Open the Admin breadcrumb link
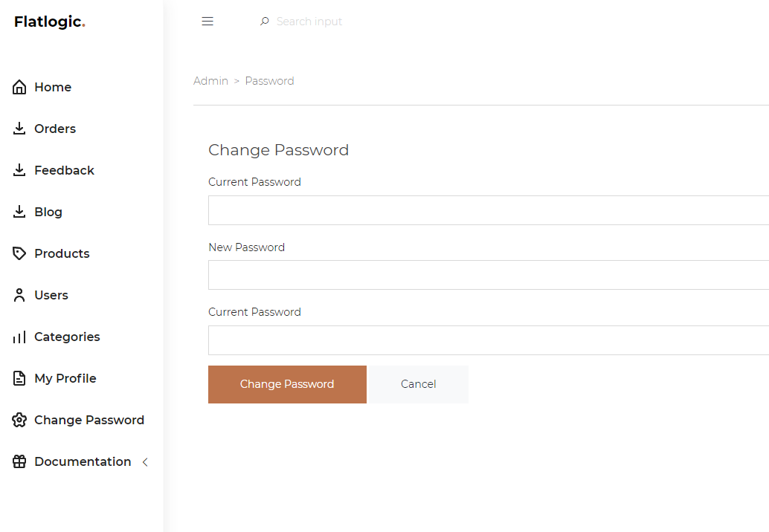Screen dimensions: 769x532 coord(210,80)
